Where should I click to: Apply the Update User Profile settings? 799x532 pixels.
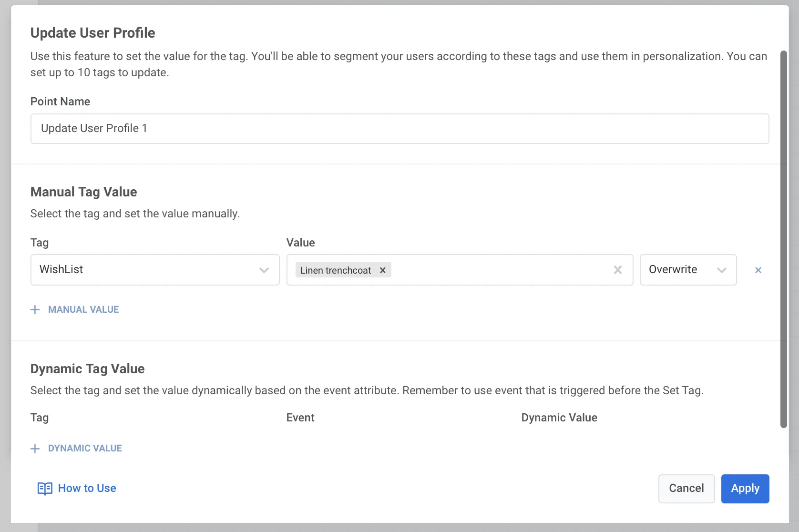[x=745, y=488]
